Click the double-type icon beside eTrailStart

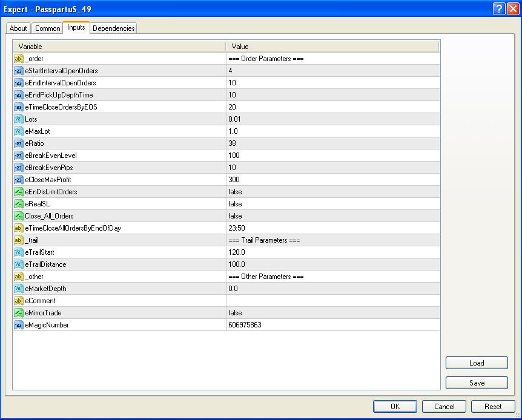(x=18, y=252)
